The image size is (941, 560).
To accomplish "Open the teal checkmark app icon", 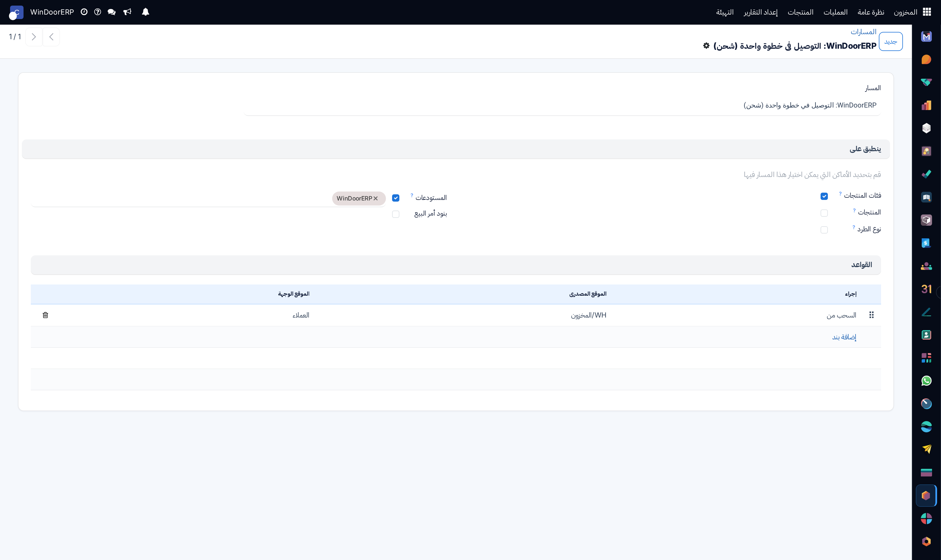I will pos(926,174).
